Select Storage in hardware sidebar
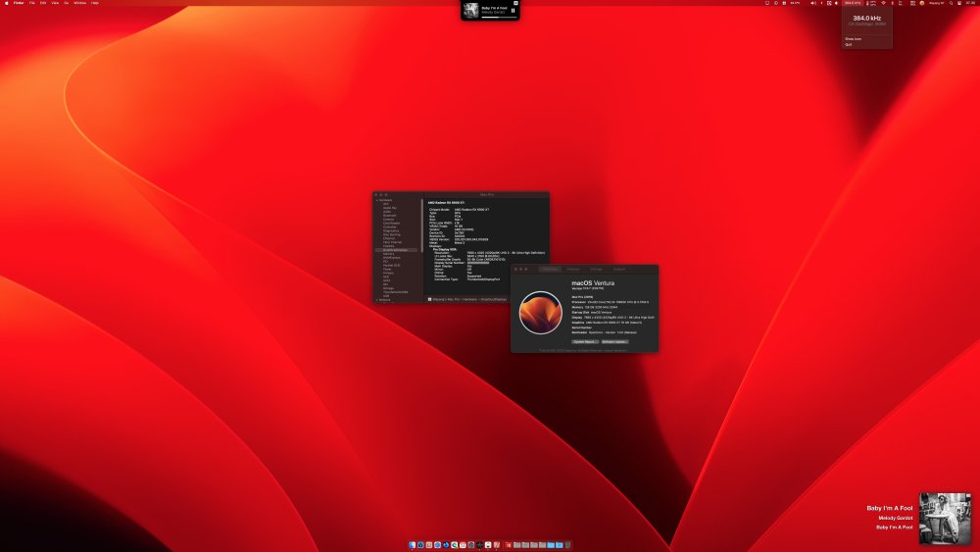This screenshot has width=980, height=552. coord(389,288)
